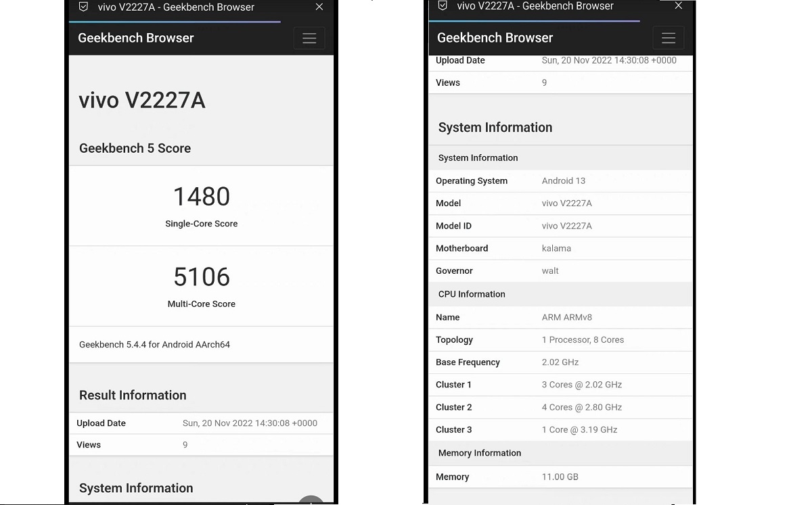Expand the CPU Information subsection
The image size is (812, 505).
click(471, 294)
